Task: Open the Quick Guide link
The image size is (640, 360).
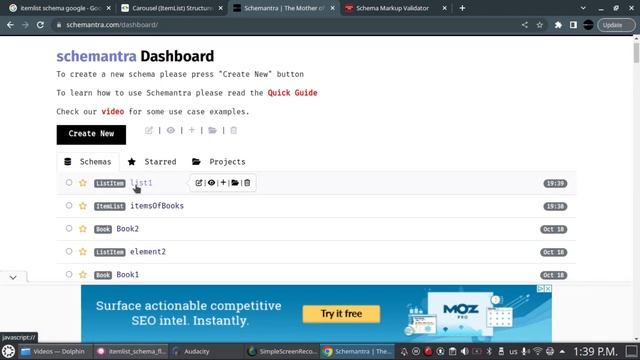Action: 292,93
